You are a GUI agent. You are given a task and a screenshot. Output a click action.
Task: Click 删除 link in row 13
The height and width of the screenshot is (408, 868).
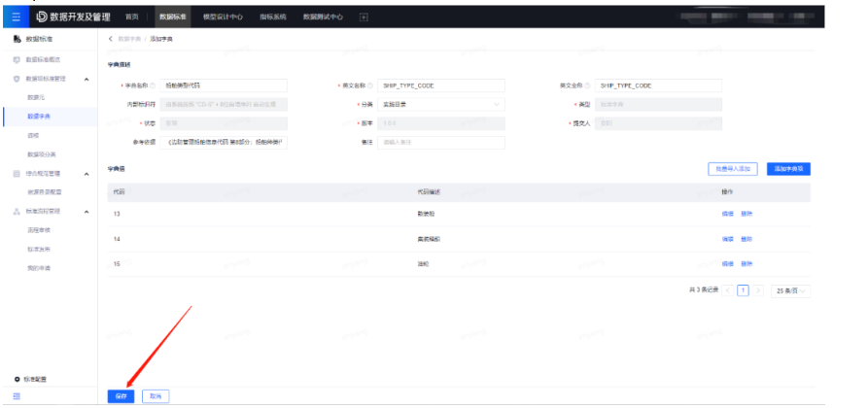tap(746, 214)
